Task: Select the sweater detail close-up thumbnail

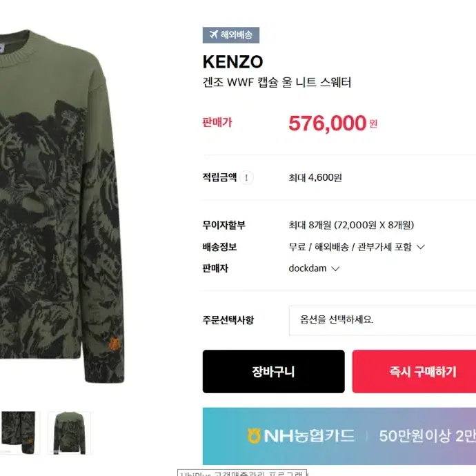Action: (19, 433)
